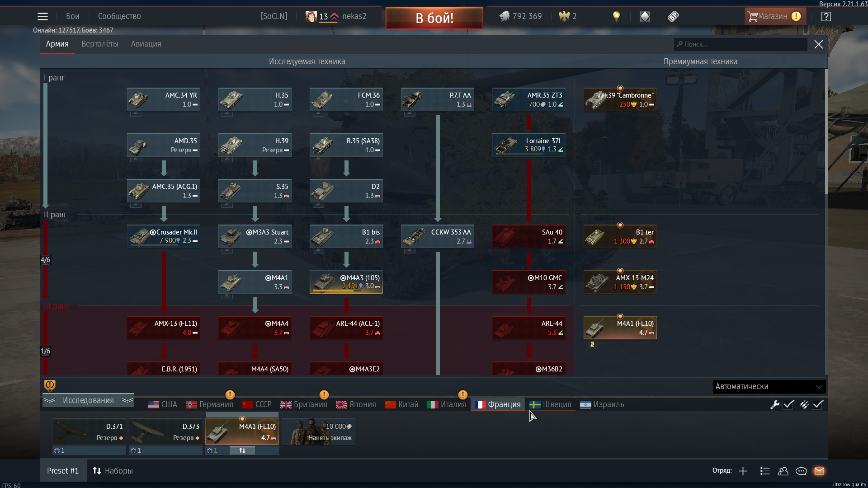Switch to the Вертолёты tab
Image resolution: width=868 pixels, height=488 pixels.
pos(100,44)
